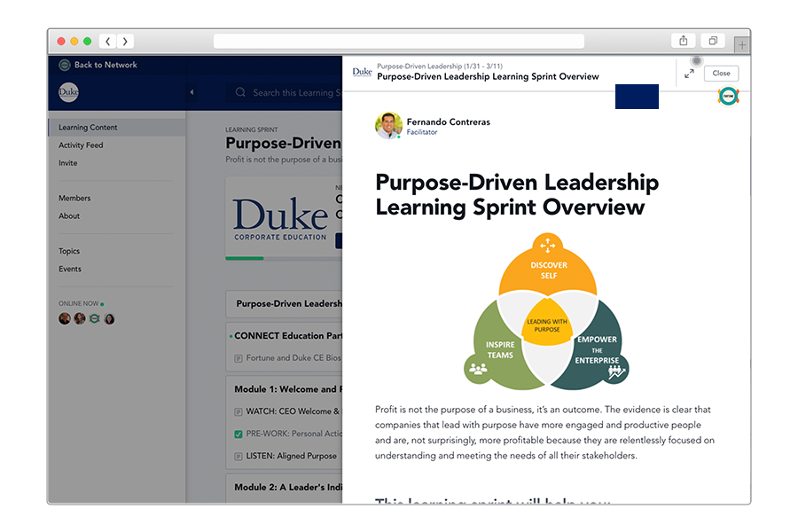
Task: Open Learning Content in sidebar
Action: (x=116, y=128)
